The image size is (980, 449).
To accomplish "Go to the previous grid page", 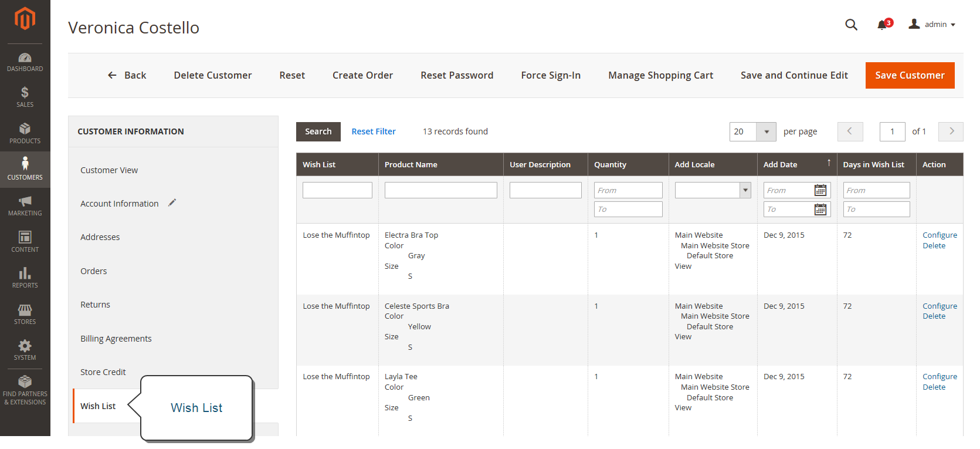I will [850, 131].
